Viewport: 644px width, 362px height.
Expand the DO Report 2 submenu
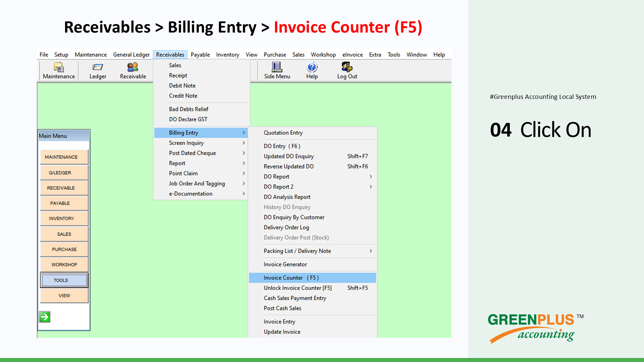click(313, 187)
